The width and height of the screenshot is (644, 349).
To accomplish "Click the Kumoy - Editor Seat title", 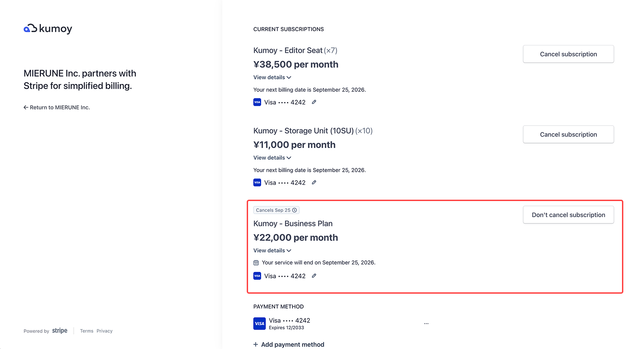I will [x=288, y=50].
